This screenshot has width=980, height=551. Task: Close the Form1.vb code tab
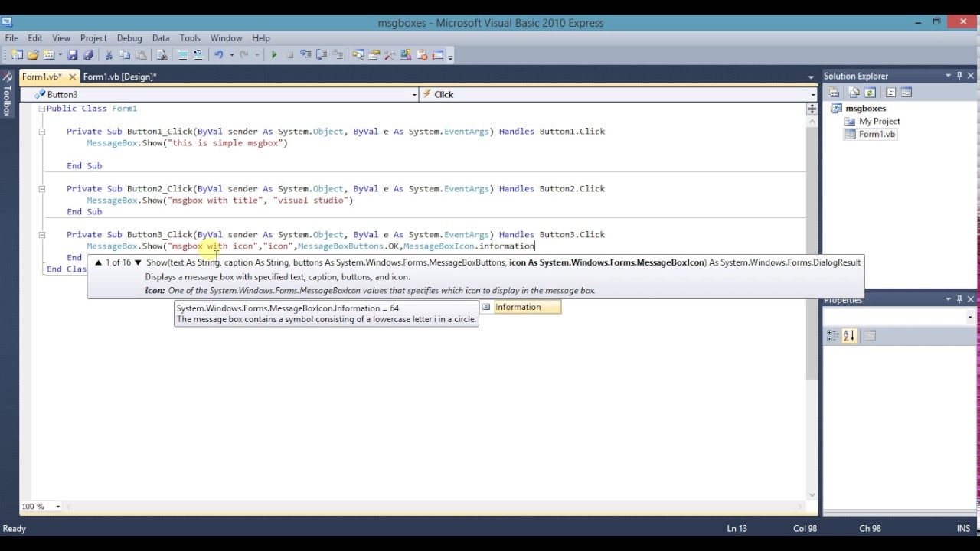[x=73, y=77]
